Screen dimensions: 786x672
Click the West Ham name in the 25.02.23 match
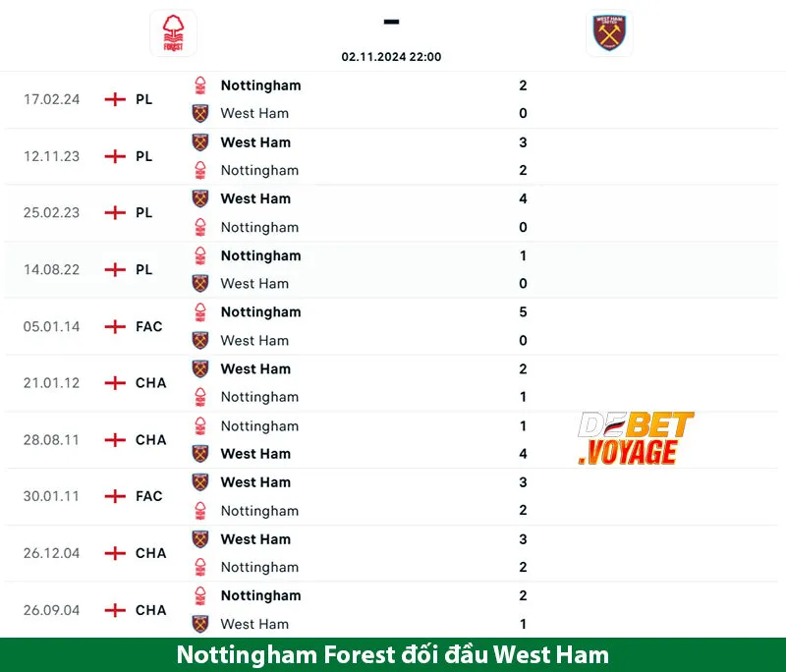pos(255,198)
